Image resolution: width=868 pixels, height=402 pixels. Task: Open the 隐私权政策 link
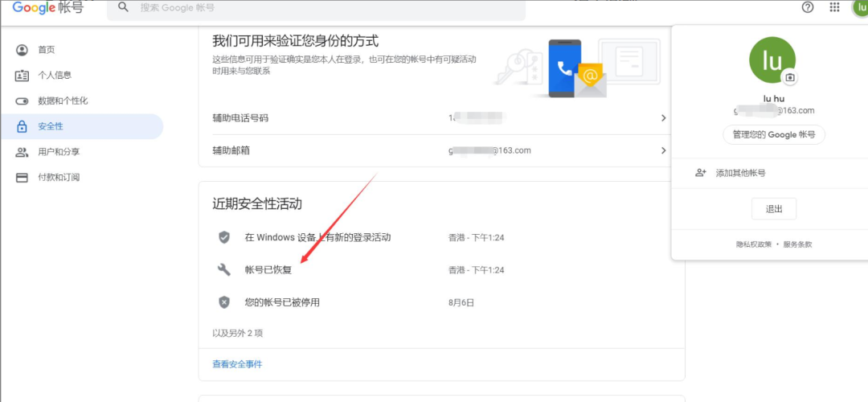[753, 244]
